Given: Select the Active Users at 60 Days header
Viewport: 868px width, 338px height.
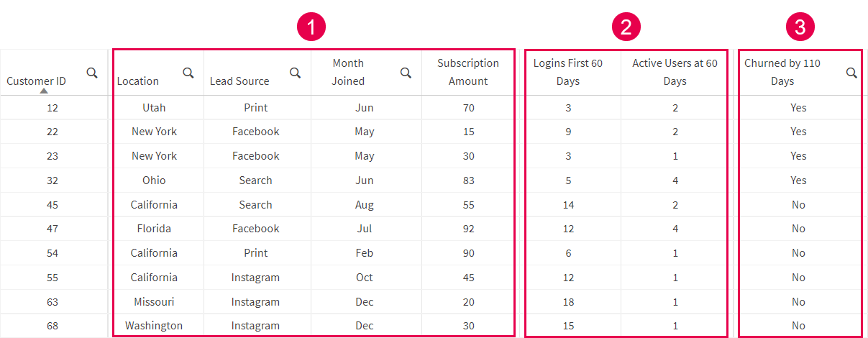Looking at the screenshot, I should [675, 72].
